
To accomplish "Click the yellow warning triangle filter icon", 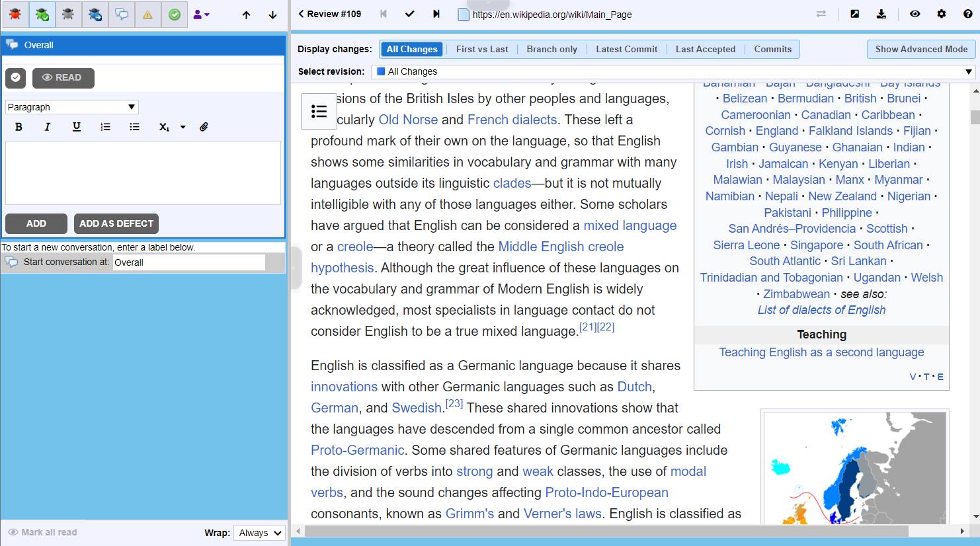I will (x=147, y=15).
